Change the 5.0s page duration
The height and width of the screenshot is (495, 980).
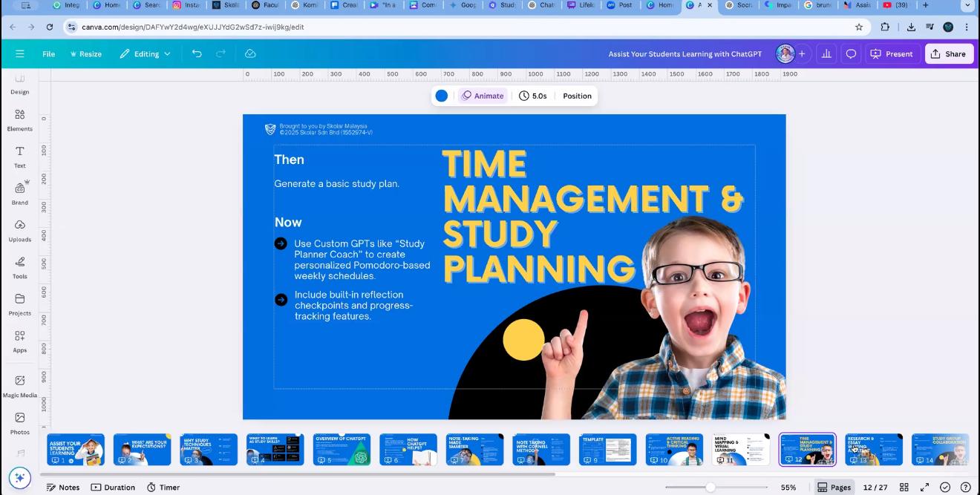pyautogui.click(x=533, y=96)
